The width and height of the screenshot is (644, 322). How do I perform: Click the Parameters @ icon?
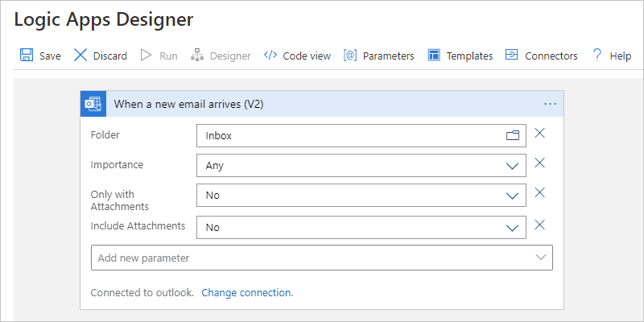point(350,55)
